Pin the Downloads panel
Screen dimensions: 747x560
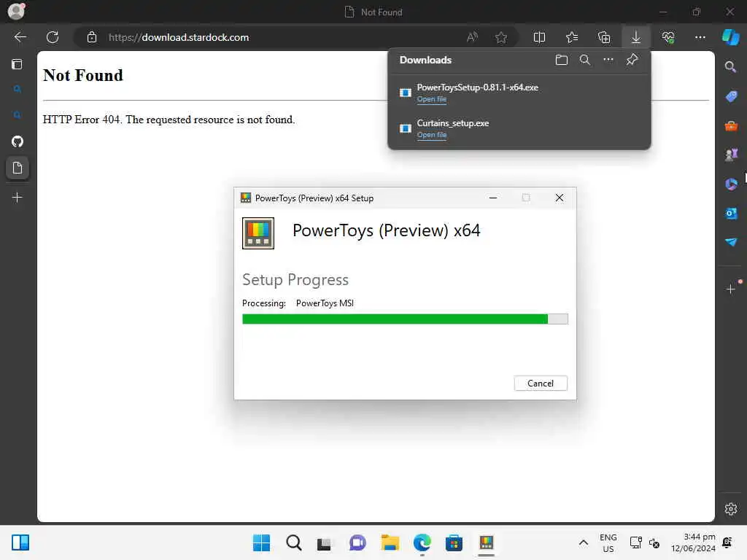[x=632, y=60]
